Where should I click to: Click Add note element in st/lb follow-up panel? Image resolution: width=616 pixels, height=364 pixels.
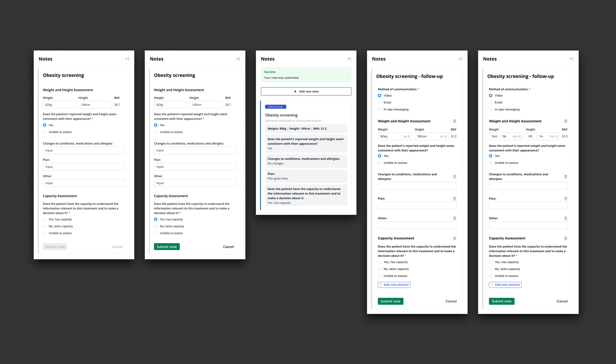click(505, 285)
